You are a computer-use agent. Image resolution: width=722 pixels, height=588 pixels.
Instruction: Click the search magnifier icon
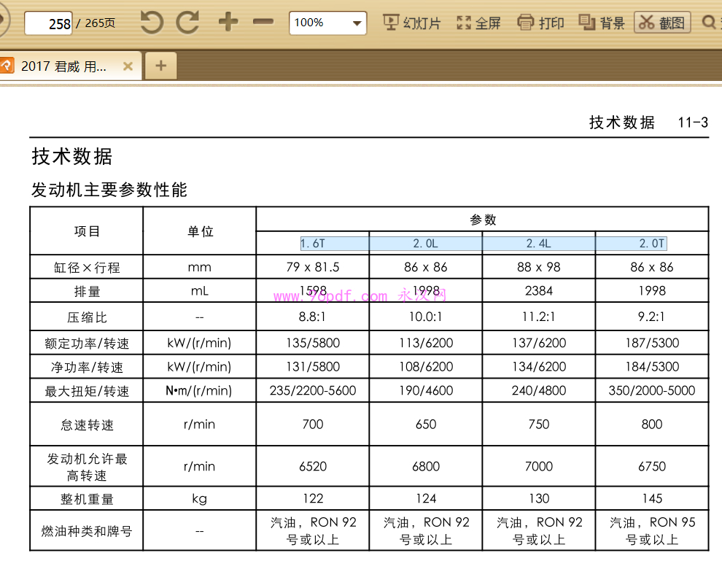point(708,23)
